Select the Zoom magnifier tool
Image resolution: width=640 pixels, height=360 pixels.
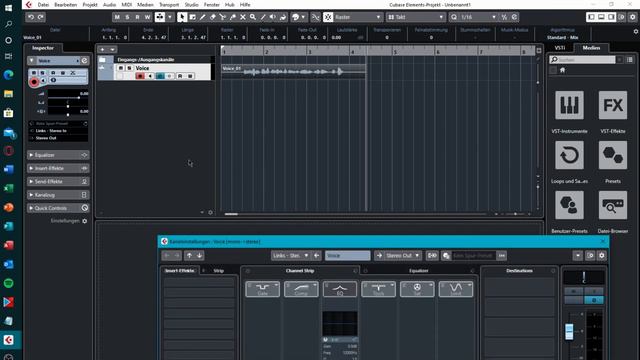click(x=253, y=17)
